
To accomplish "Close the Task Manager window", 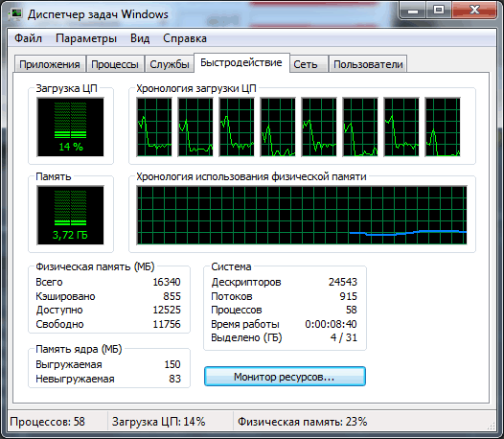I will pos(474,11).
